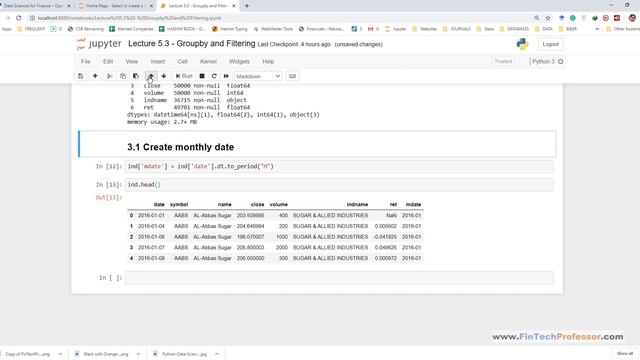The image size is (640, 360).
Task: Restart the kernel with the circular arrow icon
Action: (x=214, y=76)
